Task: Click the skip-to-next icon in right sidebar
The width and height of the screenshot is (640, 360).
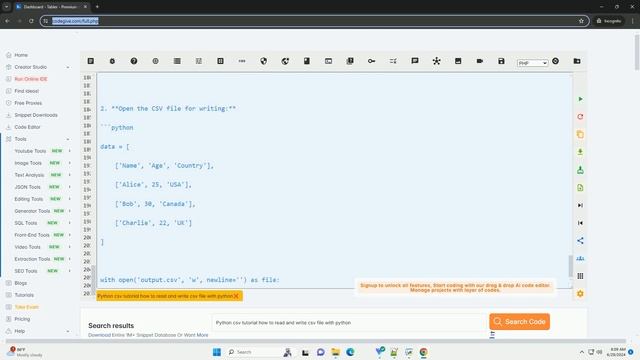Action: point(580,205)
